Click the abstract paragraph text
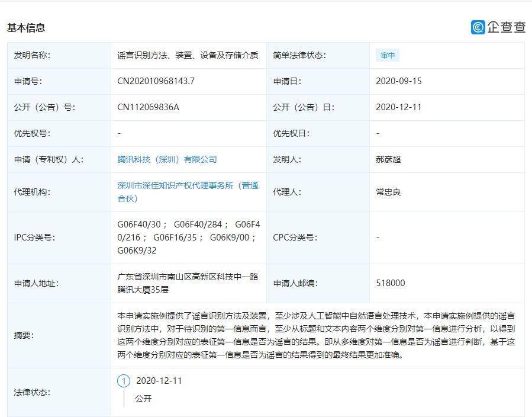Screen dimensions: 532x417 tap(316, 335)
